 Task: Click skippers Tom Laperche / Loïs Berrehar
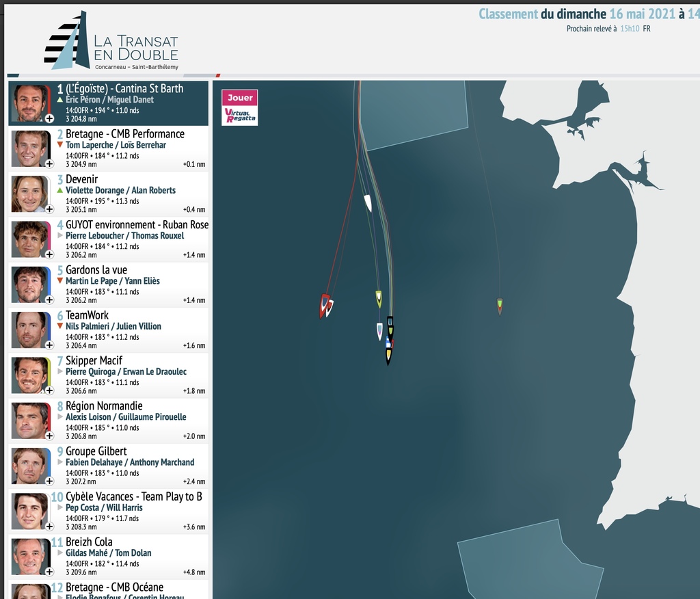tap(116, 145)
